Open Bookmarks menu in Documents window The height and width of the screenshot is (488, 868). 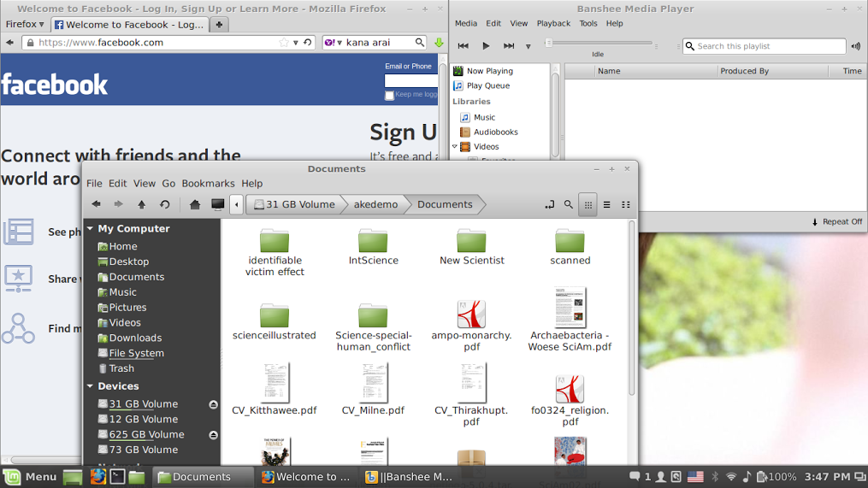[208, 184]
